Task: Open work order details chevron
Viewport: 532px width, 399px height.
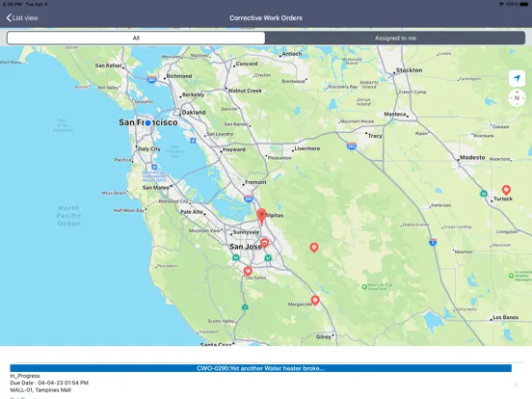Action: (x=516, y=385)
